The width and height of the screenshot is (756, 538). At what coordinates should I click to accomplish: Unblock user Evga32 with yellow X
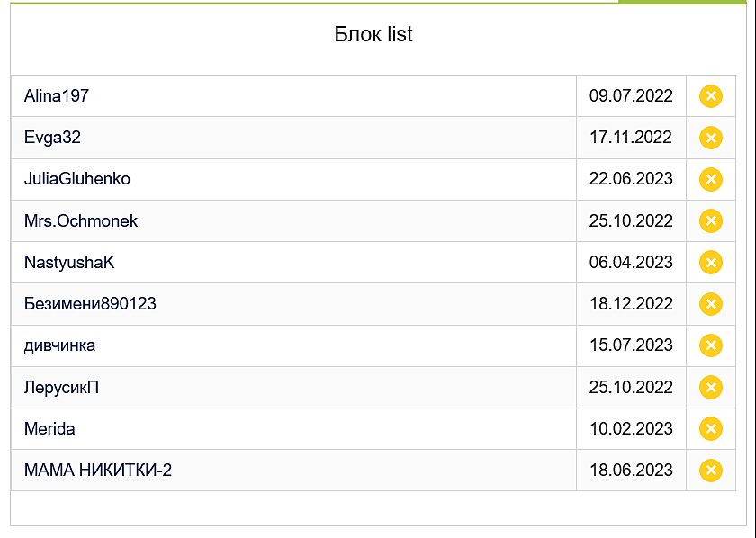711,138
